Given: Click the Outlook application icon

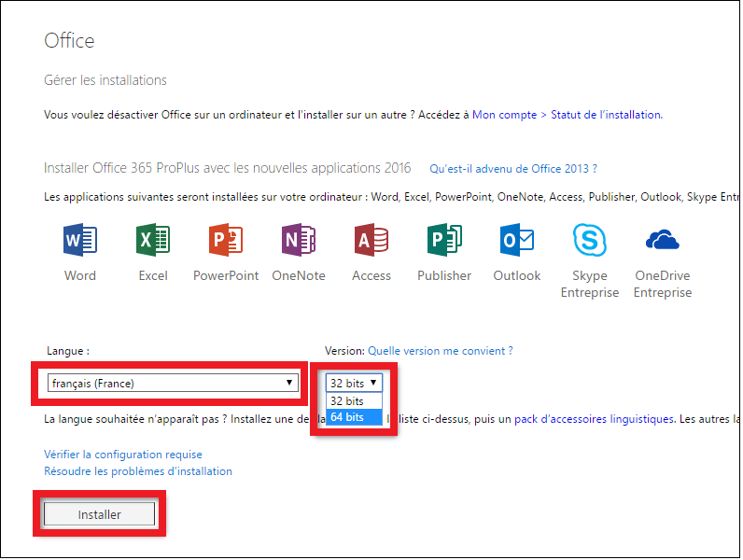Looking at the screenshot, I should pos(517,240).
